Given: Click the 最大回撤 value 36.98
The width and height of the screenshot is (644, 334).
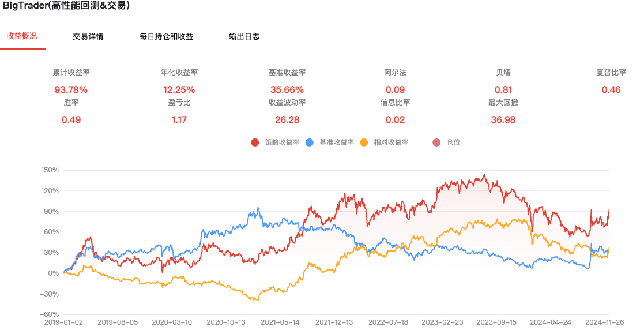Looking at the screenshot, I should pos(503,119).
